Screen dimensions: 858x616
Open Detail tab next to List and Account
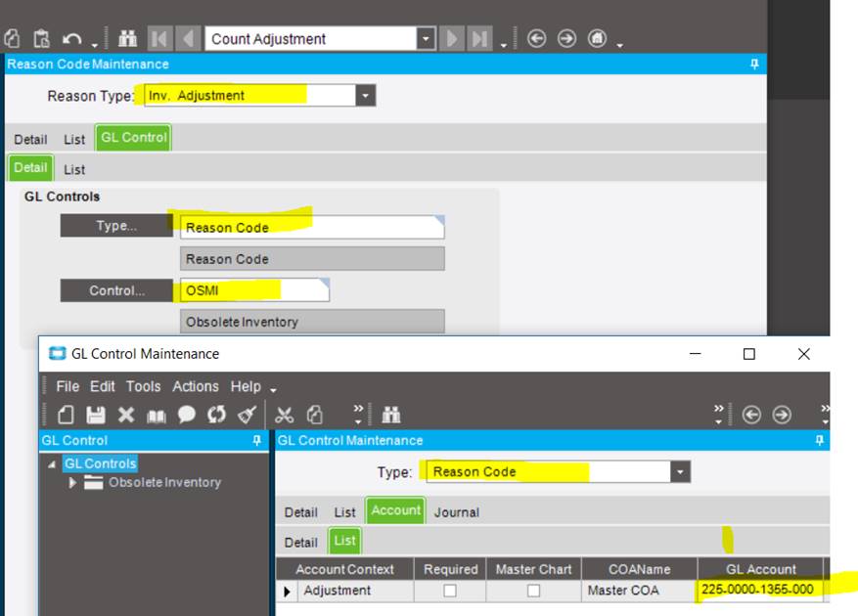(x=301, y=512)
